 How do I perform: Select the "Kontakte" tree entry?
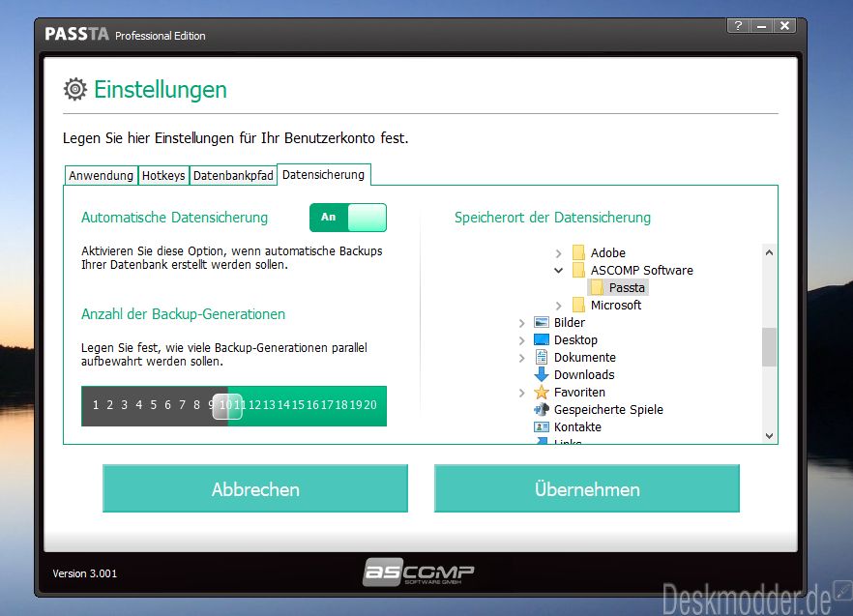[x=577, y=426]
